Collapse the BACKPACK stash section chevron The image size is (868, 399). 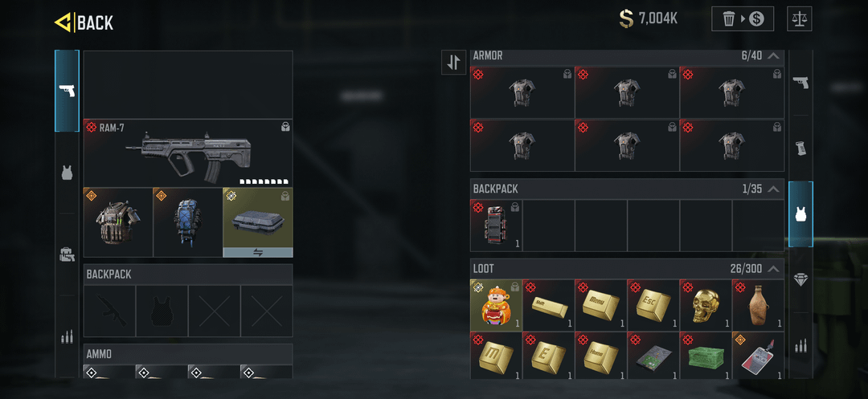774,189
